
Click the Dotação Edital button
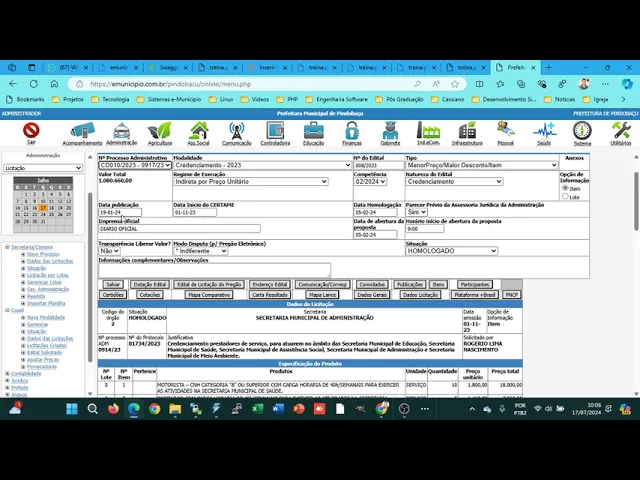[150, 284]
